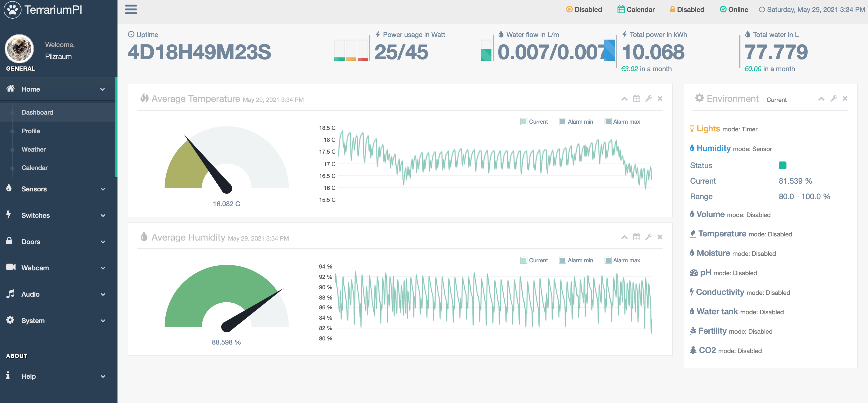Click the hamburger menu icon in top bar

(x=131, y=9)
